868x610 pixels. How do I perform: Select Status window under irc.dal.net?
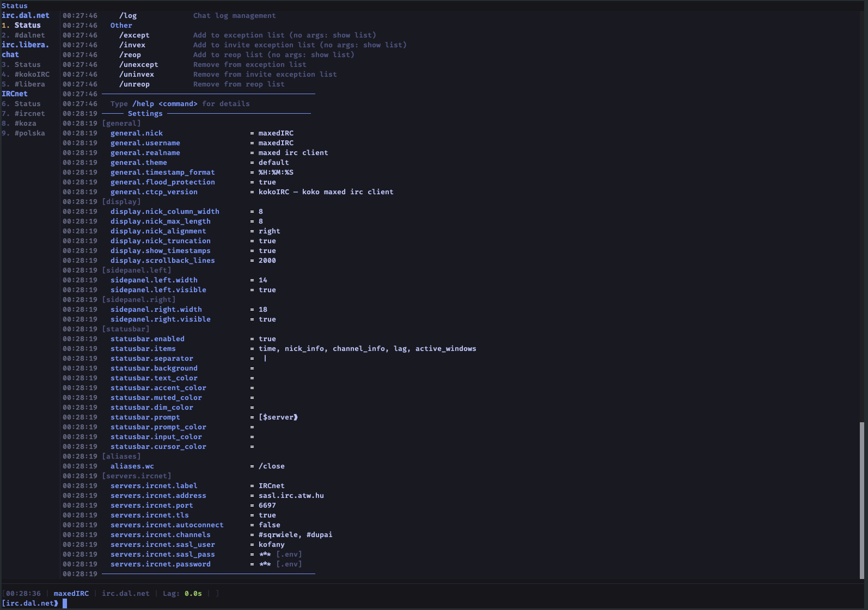coord(27,26)
